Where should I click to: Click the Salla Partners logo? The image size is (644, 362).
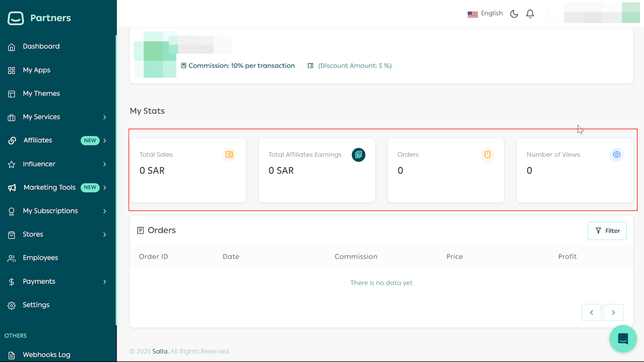[39, 18]
